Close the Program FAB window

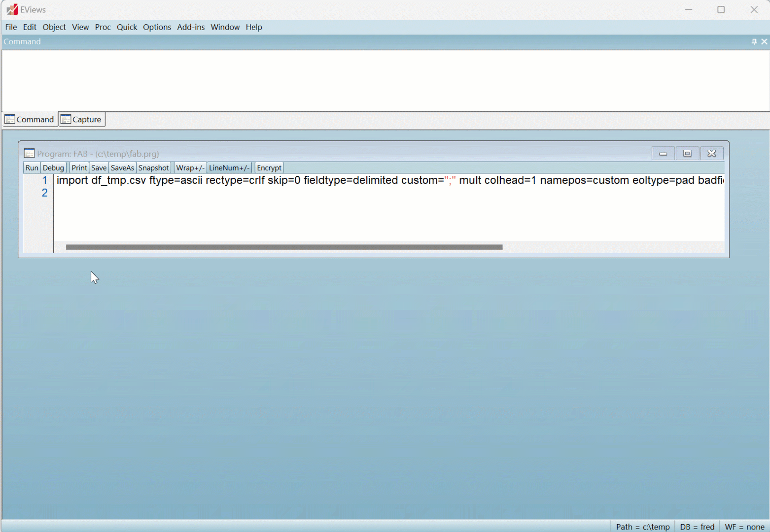click(711, 154)
